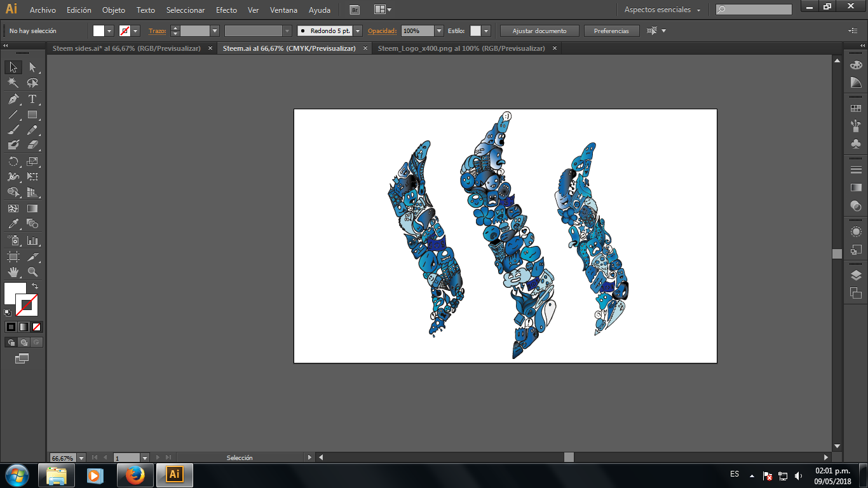Select the Pen tool
This screenshot has height=488, width=868.
tap(13, 99)
